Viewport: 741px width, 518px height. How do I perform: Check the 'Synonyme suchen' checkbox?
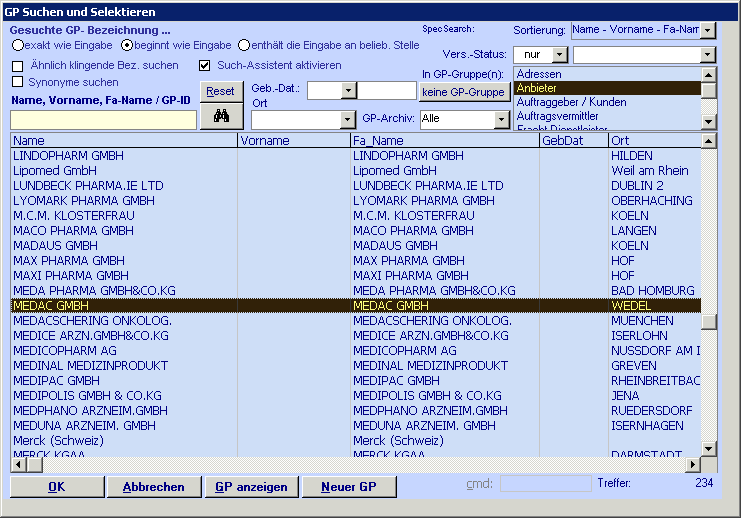pyautogui.click(x=17, y=82)
